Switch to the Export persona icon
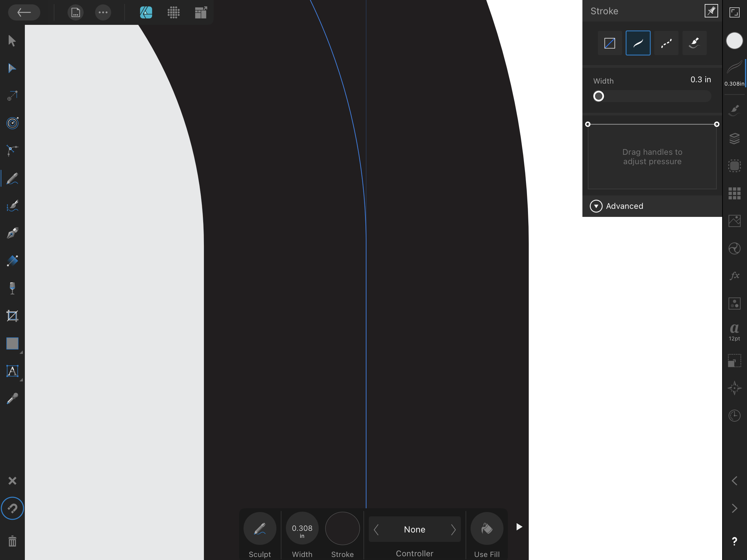Image resolution: width=747 pixels, height=560 pixels. (x=201, y=13)
